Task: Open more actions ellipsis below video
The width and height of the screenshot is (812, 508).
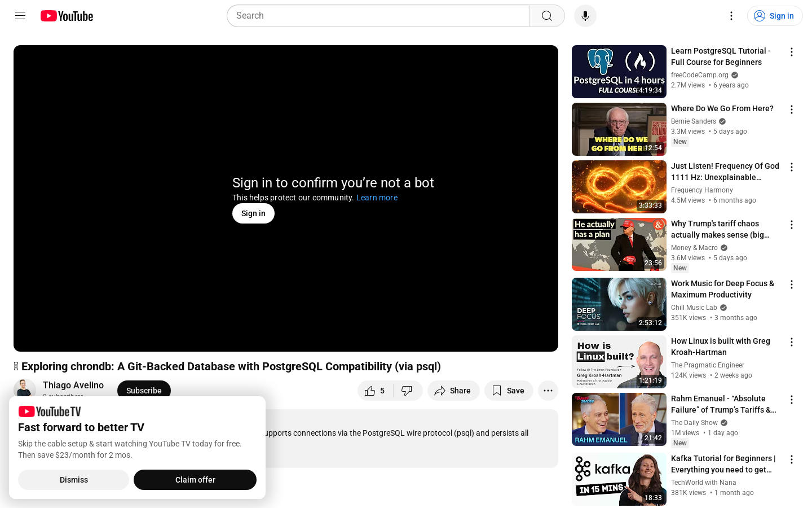Action: click(x=548, y=391)
